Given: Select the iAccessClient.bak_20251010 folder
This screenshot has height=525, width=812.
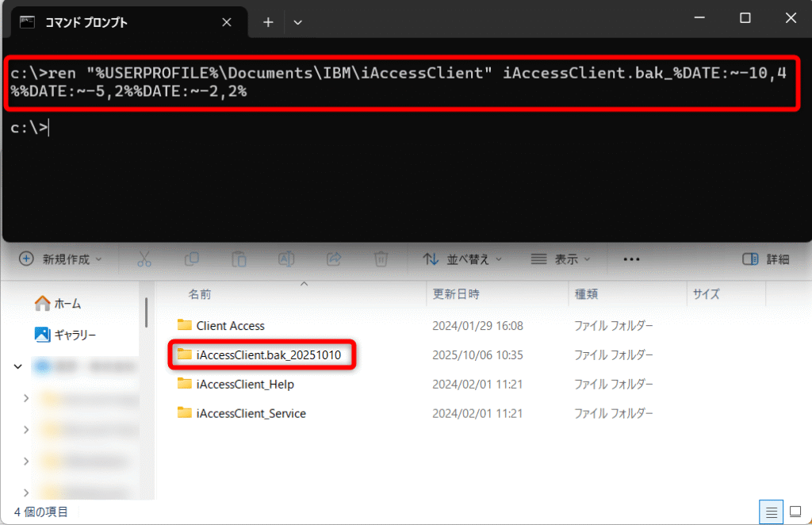Looking at the screenshot, I should click(x=268, y=355).
